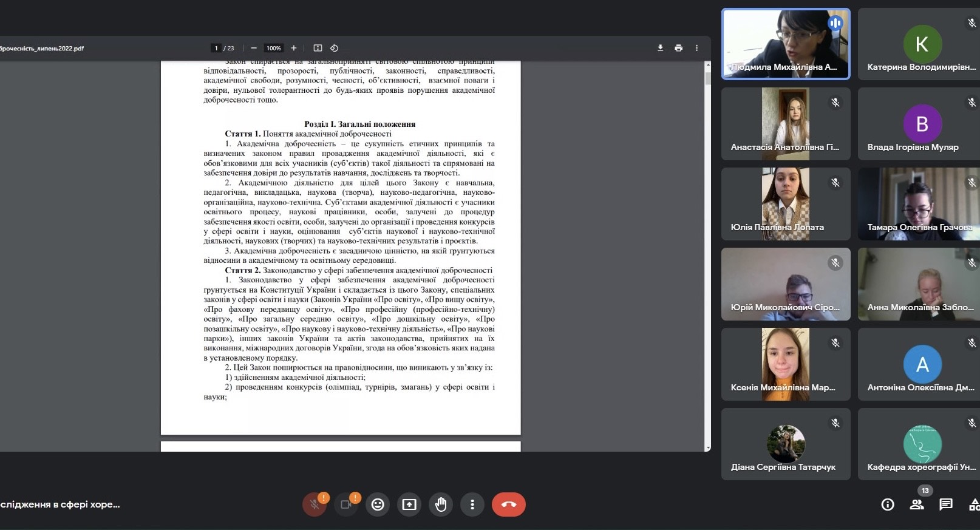
Task: Open meeting more options menu
Action: [x=472, y=505]
